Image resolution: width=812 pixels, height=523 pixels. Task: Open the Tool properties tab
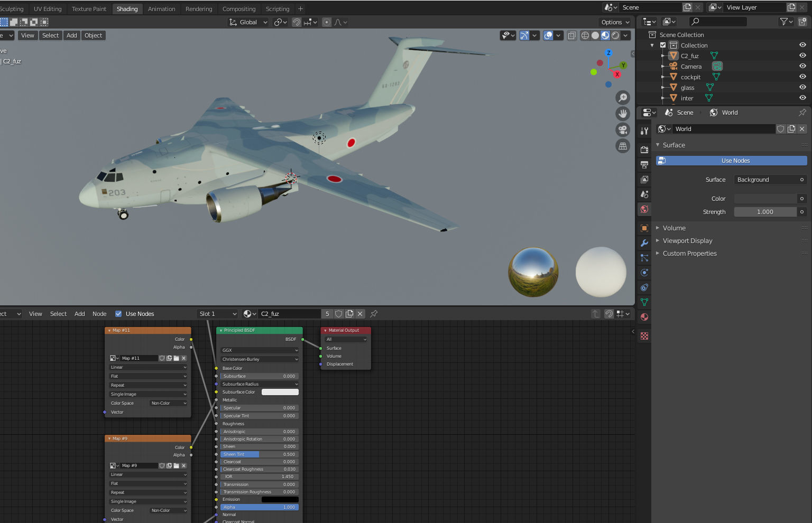coord(644,131)
